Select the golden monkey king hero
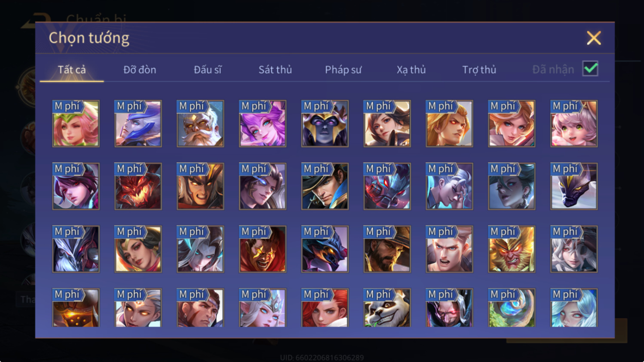 (x=512, y=249)
